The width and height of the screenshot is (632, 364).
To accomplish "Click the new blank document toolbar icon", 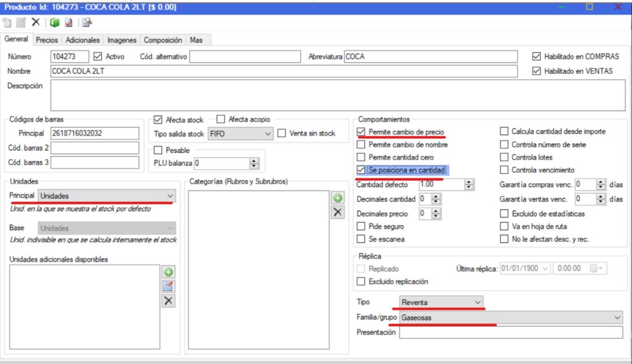I will coord(7,23).
